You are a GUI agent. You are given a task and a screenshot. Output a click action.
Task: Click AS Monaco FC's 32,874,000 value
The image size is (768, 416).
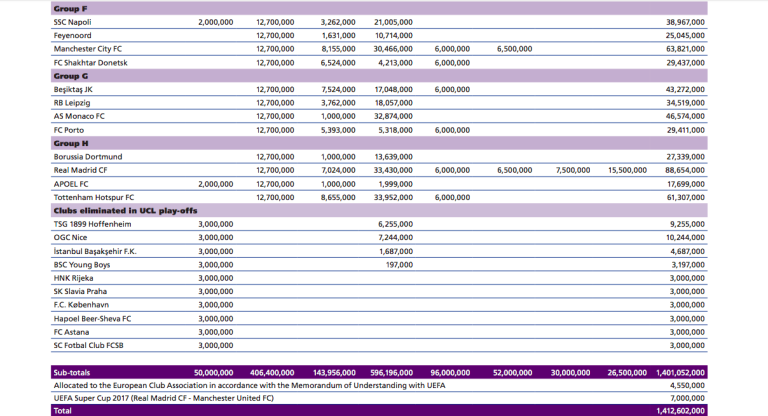(x=394, y=116)
